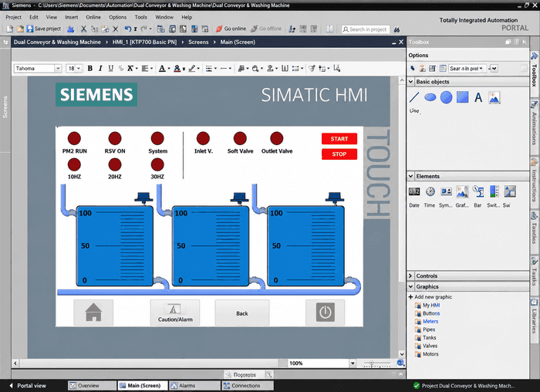Viewport: 540px width, 392px height.
Task: Click the Search in project field
Action: [366, 29]
